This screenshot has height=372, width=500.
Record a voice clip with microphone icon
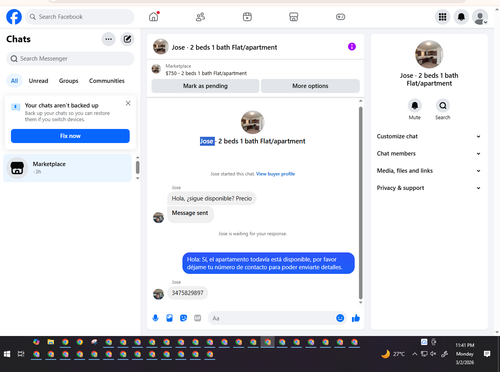[155, 318]
